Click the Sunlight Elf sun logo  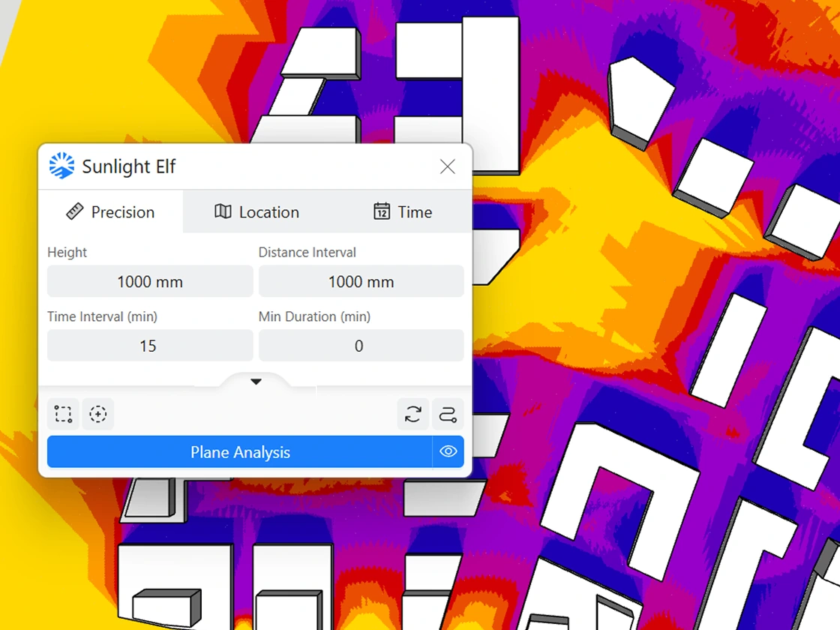(x=61, y=166)
